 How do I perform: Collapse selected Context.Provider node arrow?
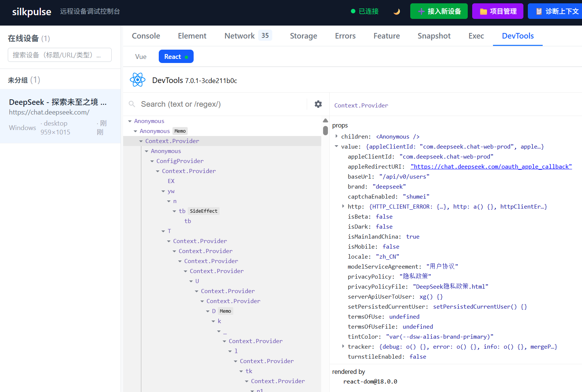tap(141, 141)
